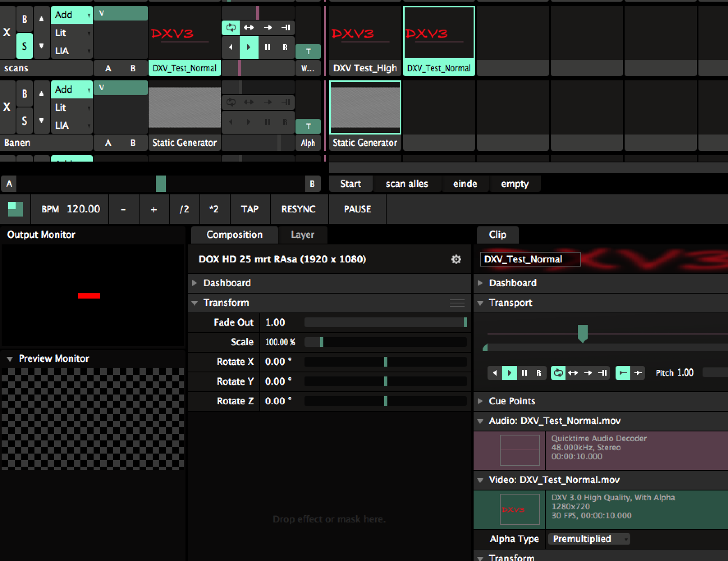
Task: Click the Transform panel menu handle icon
Action: point(457,303)
